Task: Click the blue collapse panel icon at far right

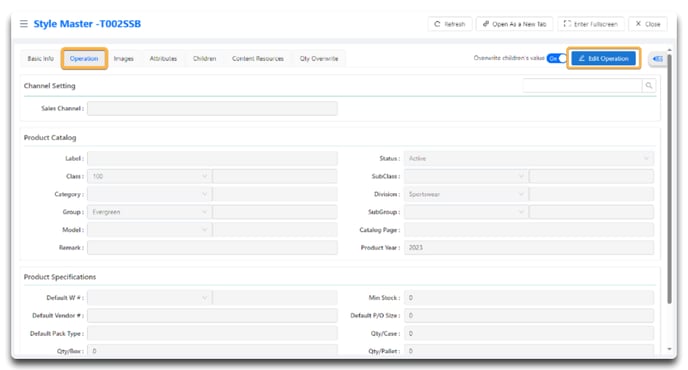Action: tap(658, 59)
